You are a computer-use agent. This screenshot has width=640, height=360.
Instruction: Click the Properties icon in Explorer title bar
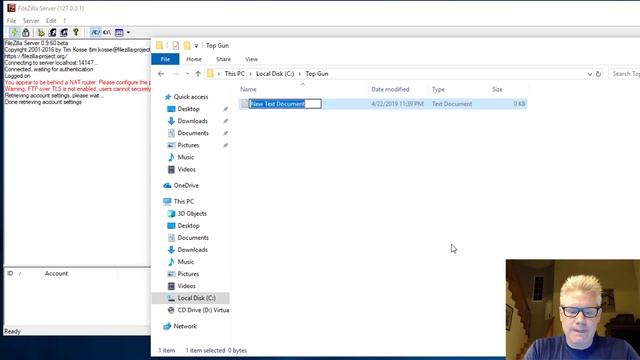176,45
